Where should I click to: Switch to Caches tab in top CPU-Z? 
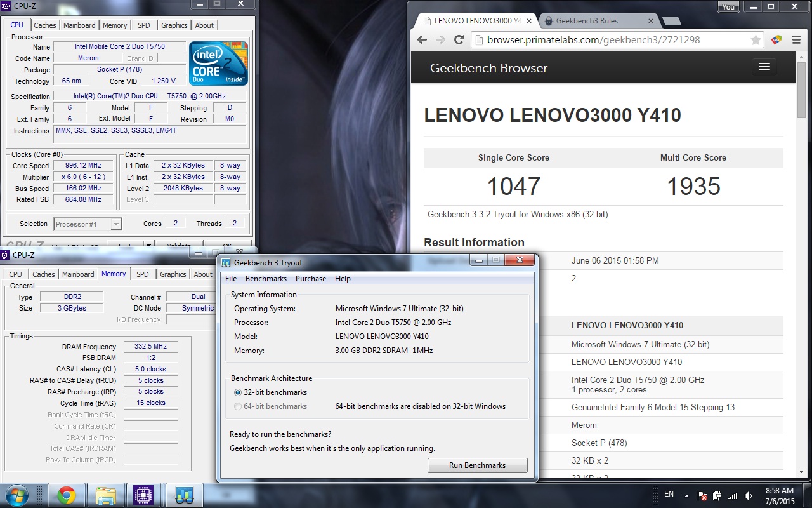coord(44,25)
